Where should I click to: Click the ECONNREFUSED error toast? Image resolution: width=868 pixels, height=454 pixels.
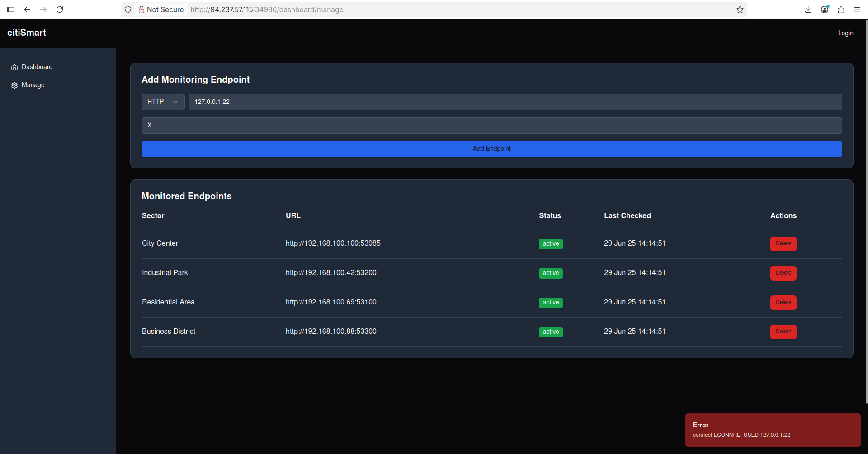(773, 430)
